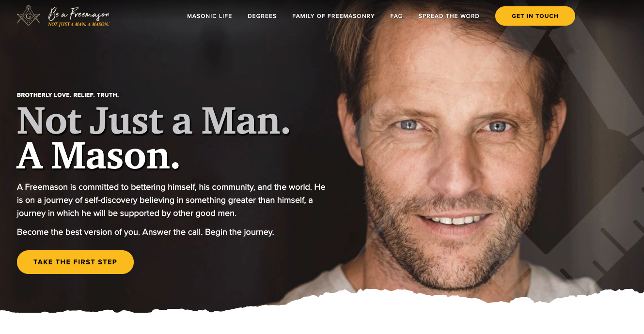Click the square and compass logo emblem

tap(29, 15)
